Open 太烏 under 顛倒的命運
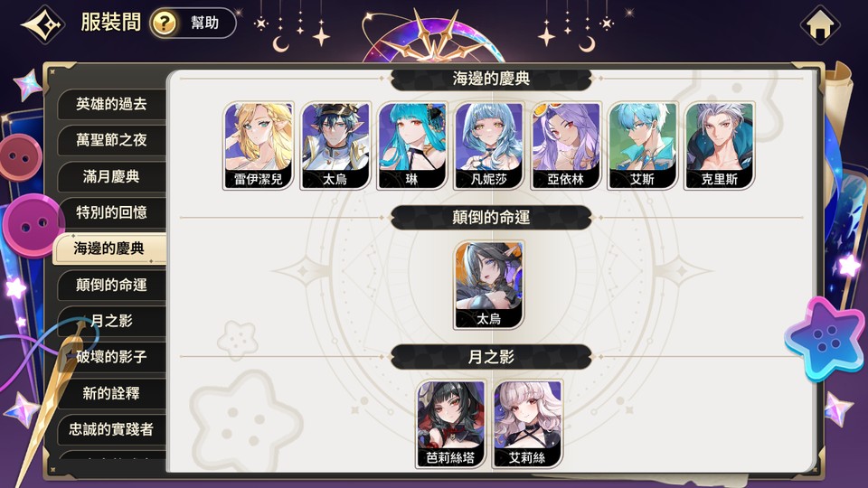The width and height of the screenshot is (868, 488). (489, 285)
